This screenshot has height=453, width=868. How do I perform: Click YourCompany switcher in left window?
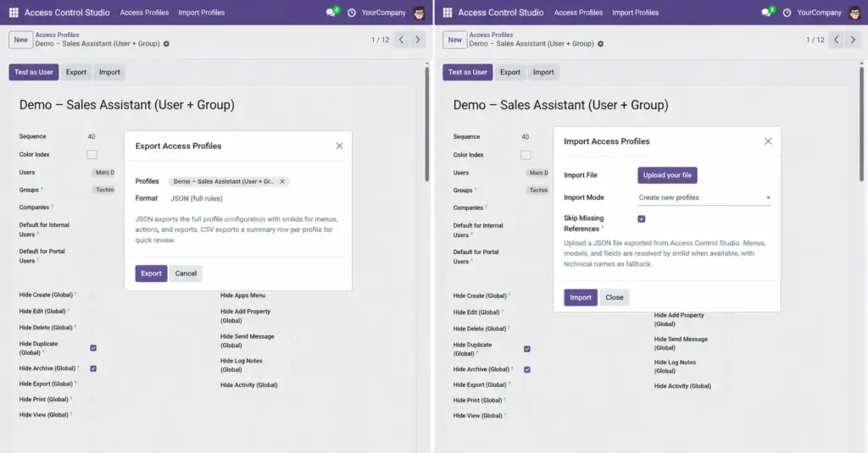tap(384, 12)
